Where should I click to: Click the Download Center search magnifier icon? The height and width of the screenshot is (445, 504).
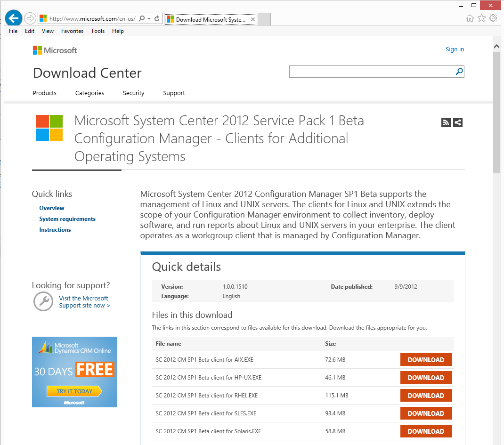459,72
